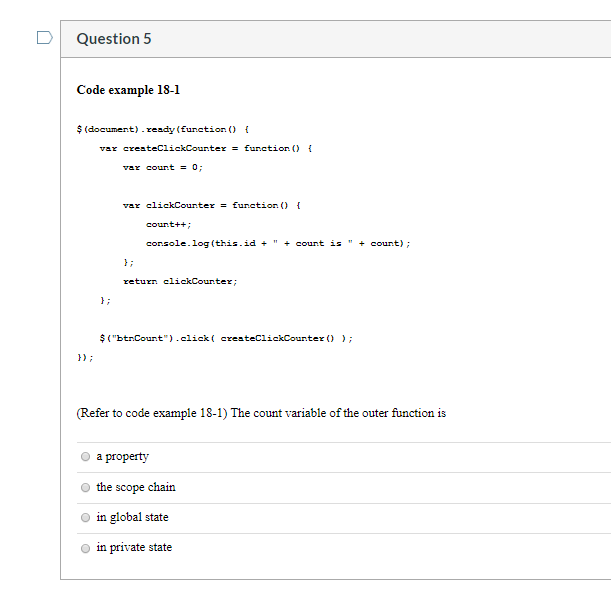Viewport: 611px width, 592px height.
Task: Click the "Question 5" header title
Action: click(x=114, y=39)
